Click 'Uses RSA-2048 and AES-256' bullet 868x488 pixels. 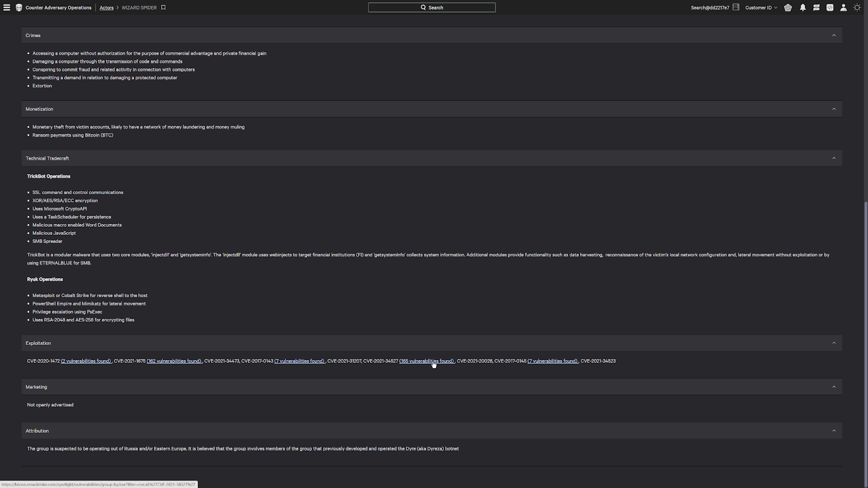[x=83, y=320]
